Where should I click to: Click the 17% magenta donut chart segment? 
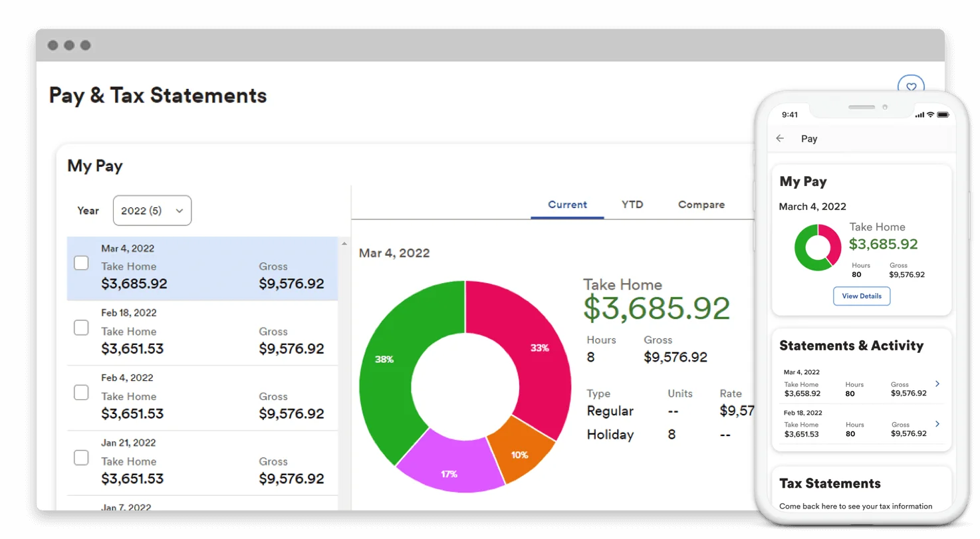(449, 473)
